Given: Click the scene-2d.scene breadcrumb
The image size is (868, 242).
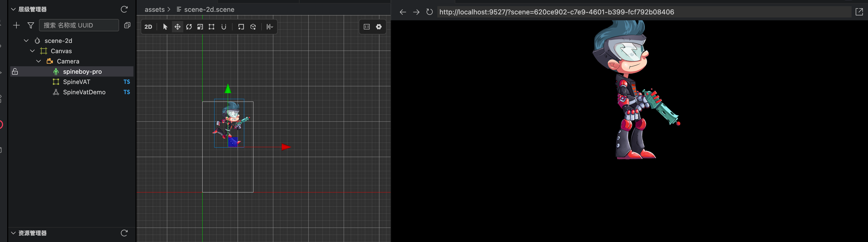Looking at the screenshot, I should tap(209, 10).
